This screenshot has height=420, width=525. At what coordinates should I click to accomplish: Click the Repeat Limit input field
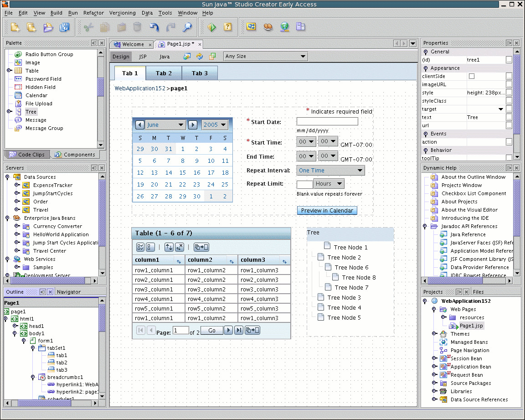point(305,184)
